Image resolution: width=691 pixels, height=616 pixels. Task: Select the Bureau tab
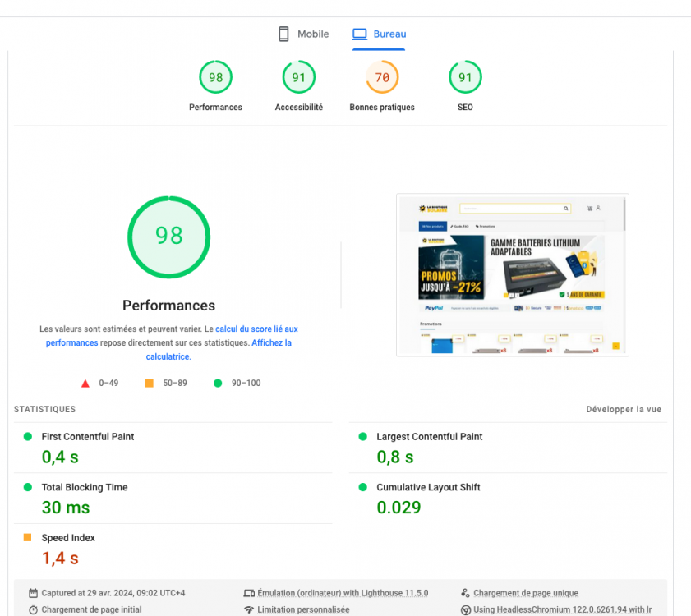click(379, 34)
